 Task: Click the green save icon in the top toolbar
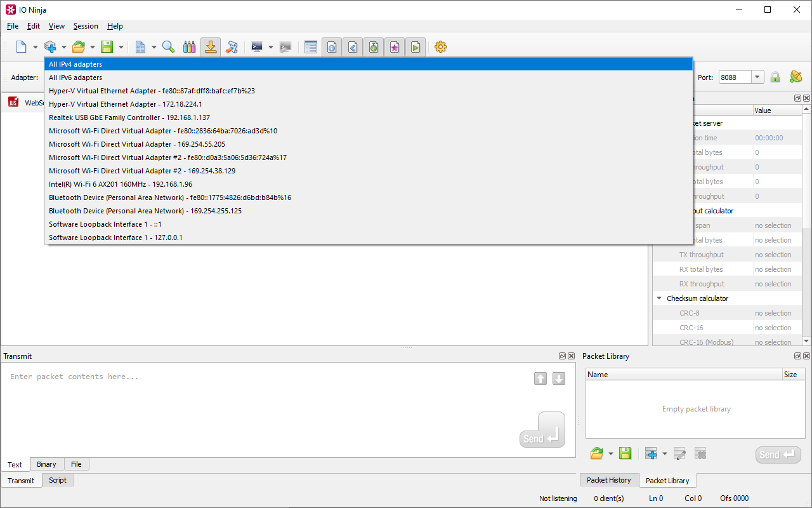[107, 47]
